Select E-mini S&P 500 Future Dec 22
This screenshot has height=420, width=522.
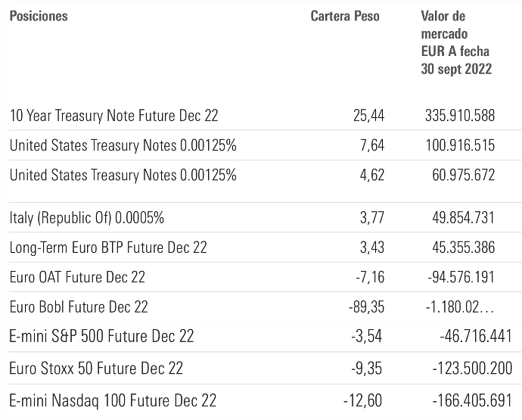pyautogui.click(x=101, y=336)
